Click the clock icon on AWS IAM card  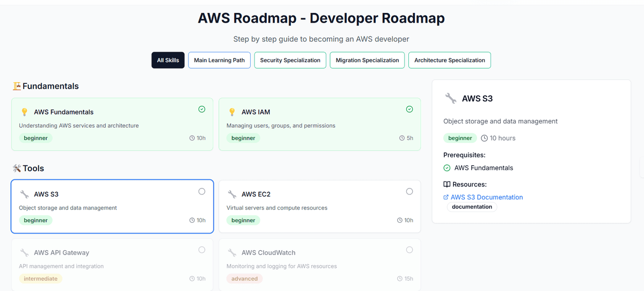tap(402, 138)
